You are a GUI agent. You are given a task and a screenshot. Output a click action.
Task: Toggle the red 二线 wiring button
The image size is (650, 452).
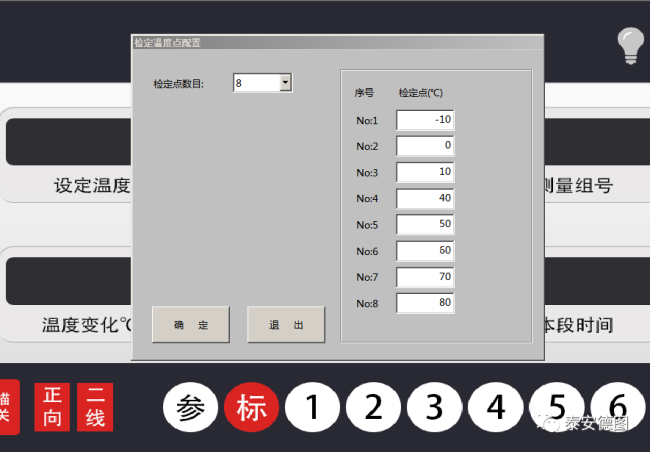(95, 407)
